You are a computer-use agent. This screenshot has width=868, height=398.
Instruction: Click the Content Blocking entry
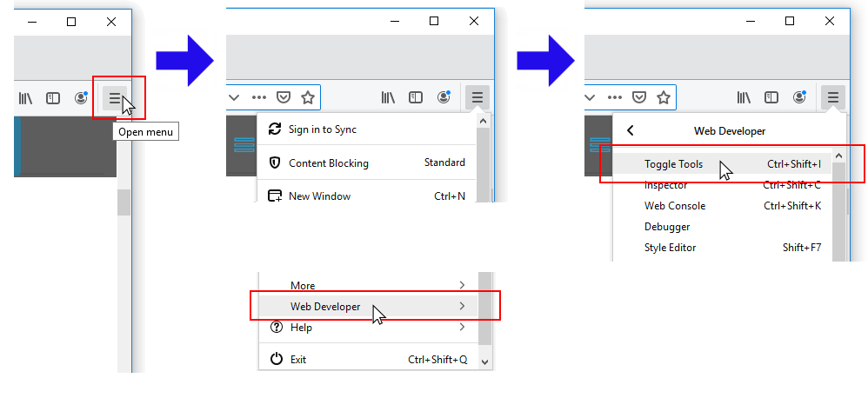(x=328, y=163)
